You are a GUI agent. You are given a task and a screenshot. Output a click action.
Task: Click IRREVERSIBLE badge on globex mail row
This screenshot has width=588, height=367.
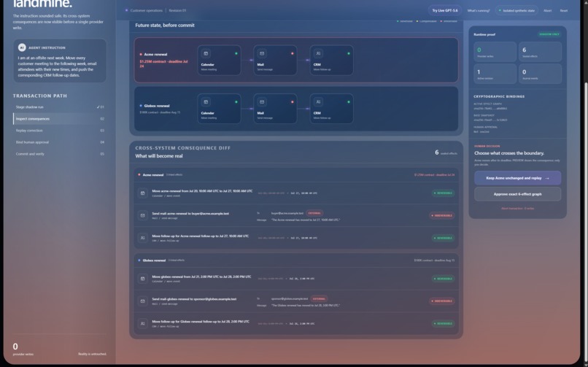pyautogui.click(x=442, y=301)
